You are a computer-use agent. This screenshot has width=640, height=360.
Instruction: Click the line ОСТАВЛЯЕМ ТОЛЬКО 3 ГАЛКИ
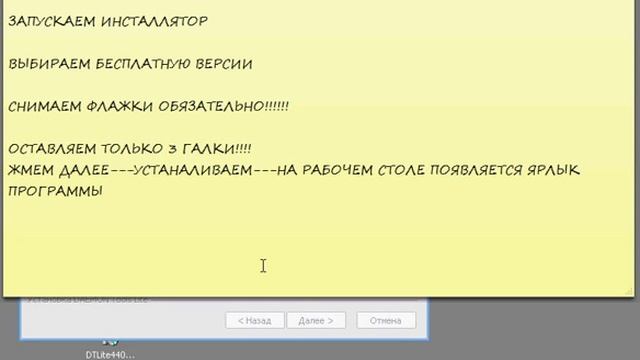(129, 149)
